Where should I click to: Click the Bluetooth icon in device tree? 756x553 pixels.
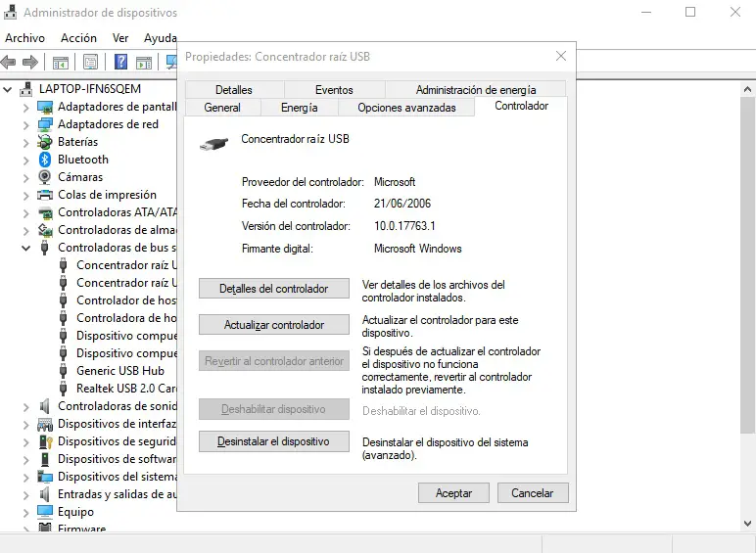(x=45, y=160)
